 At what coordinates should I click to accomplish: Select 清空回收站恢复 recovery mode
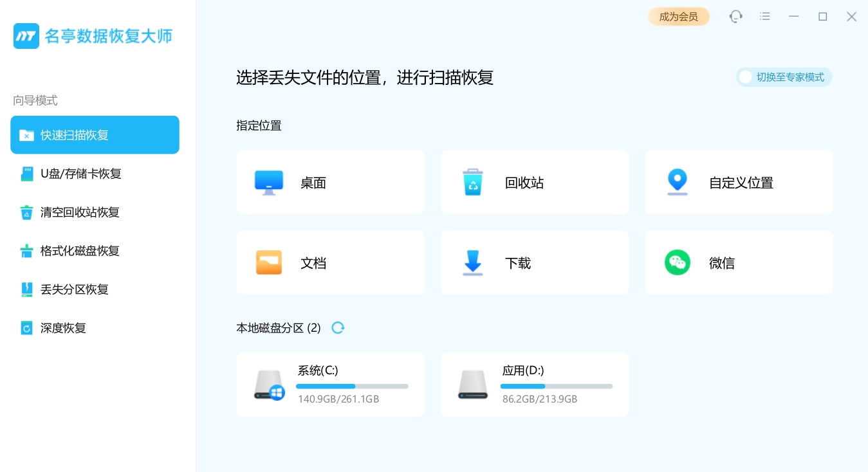point(95,212)
